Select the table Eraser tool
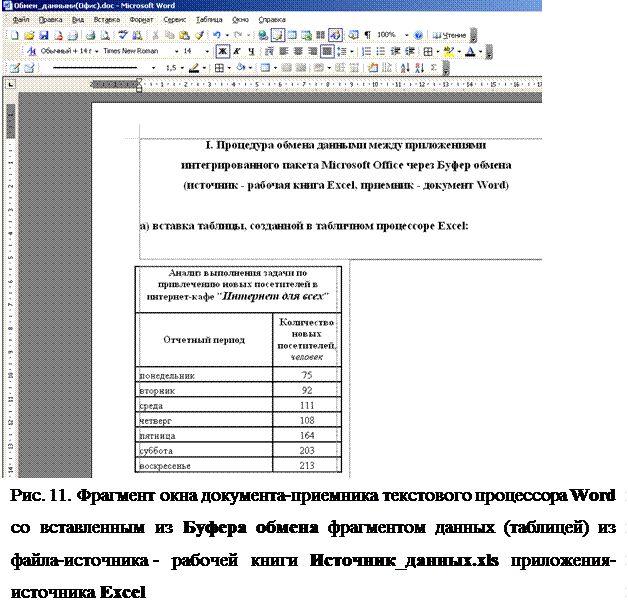Viewport: 628px width, 614px height. (29, 68)
